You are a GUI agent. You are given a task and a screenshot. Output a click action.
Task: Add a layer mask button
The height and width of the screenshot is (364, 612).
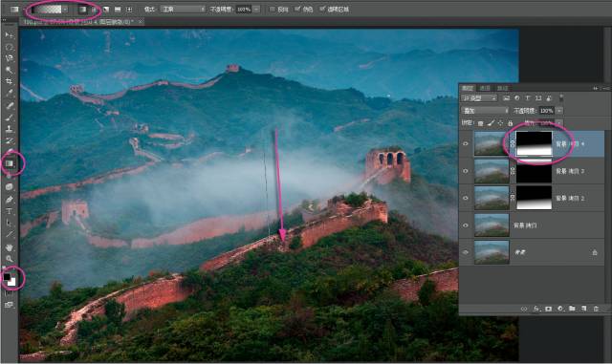[x=548, y=309]
